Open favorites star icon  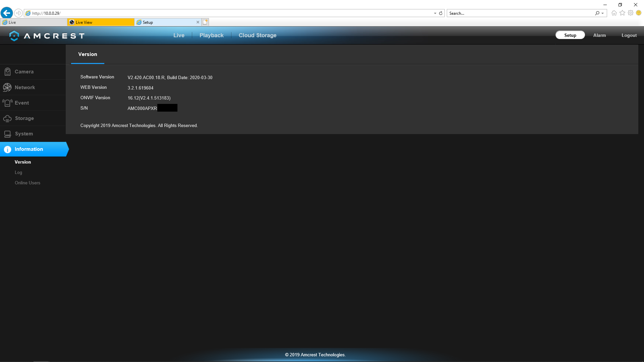[x=622, y=13]
